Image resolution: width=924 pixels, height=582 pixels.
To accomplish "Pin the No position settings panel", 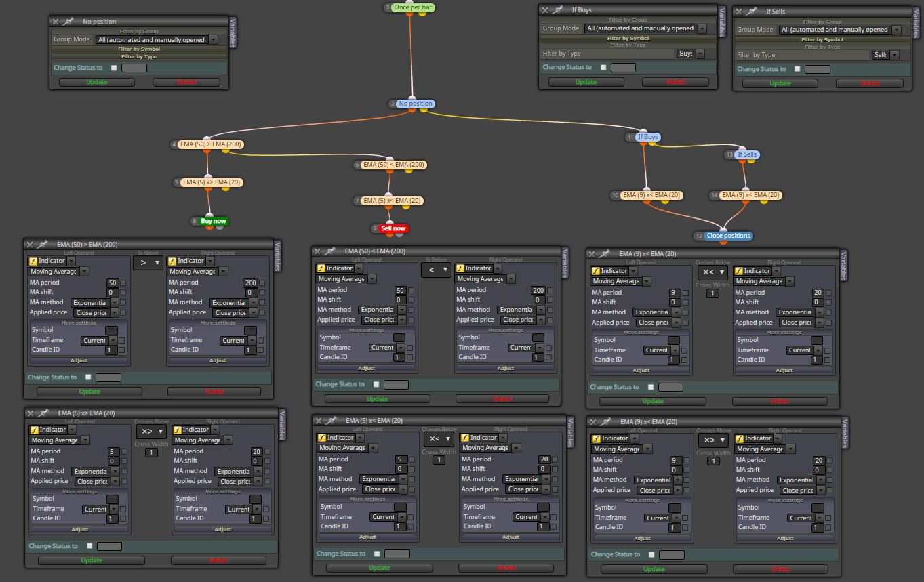I will pyautogui.click(x=68, y=22).
